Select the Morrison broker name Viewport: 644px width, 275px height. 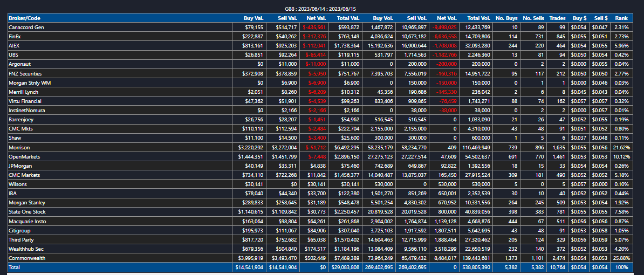pos(19,147)
